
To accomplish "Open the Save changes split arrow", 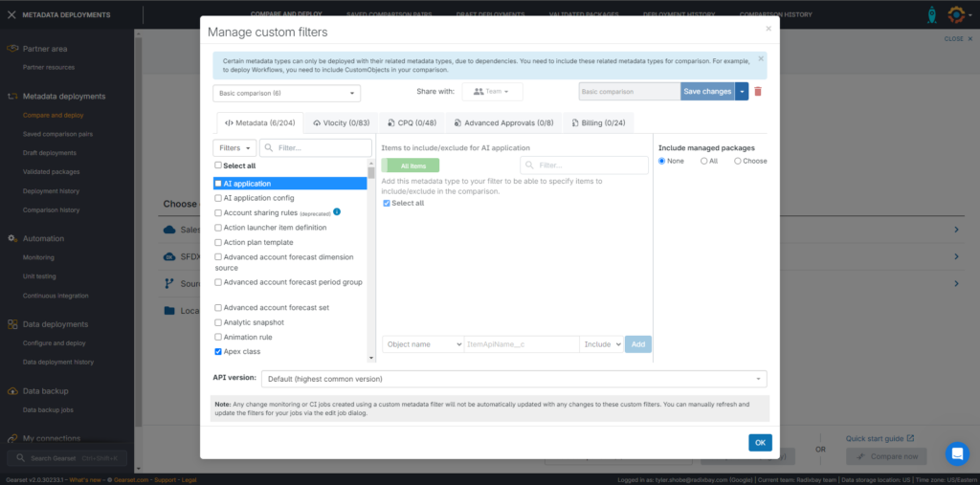I will (x=742, y=91).
